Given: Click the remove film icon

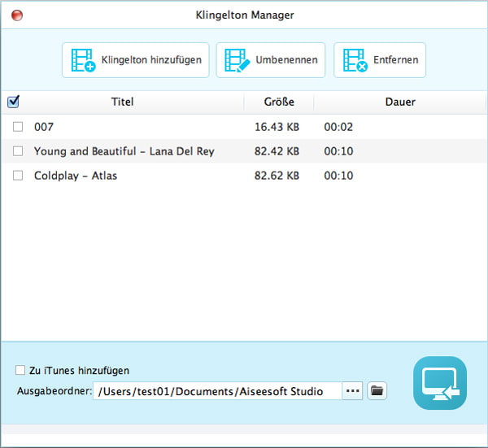Looking at the screenshot, I should click(355, 60).
